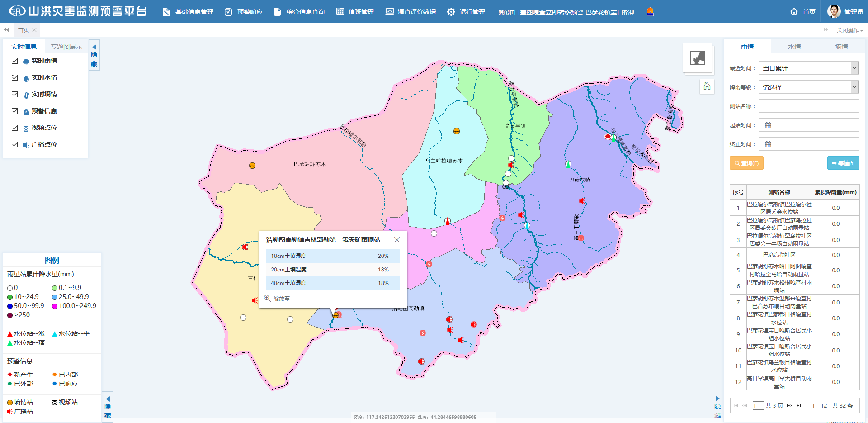Open the 关闭操作 dropdown menu
The height and width of the screenshot is (423, 868).
849,30
